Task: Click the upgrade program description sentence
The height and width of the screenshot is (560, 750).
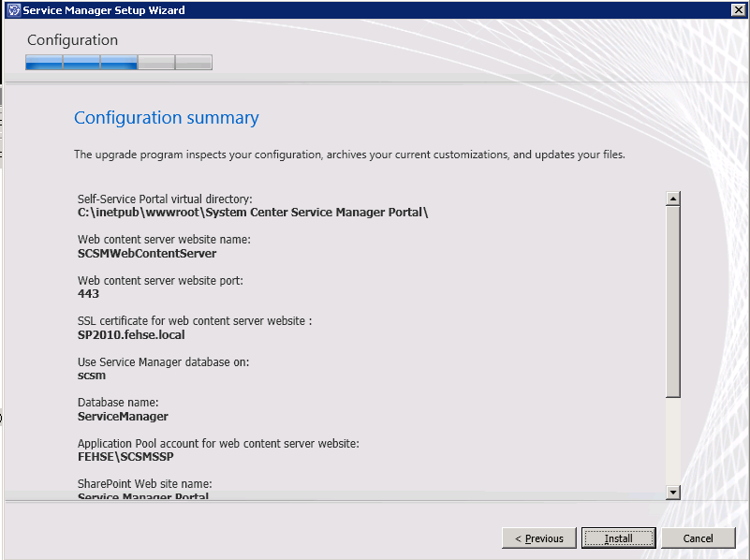Action: [x=349, y=155]
